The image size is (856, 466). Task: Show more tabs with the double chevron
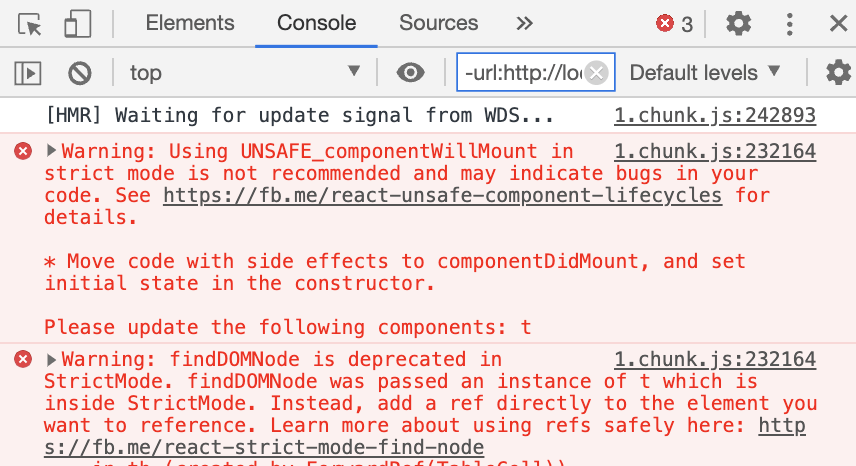click(x=524, y=23)
